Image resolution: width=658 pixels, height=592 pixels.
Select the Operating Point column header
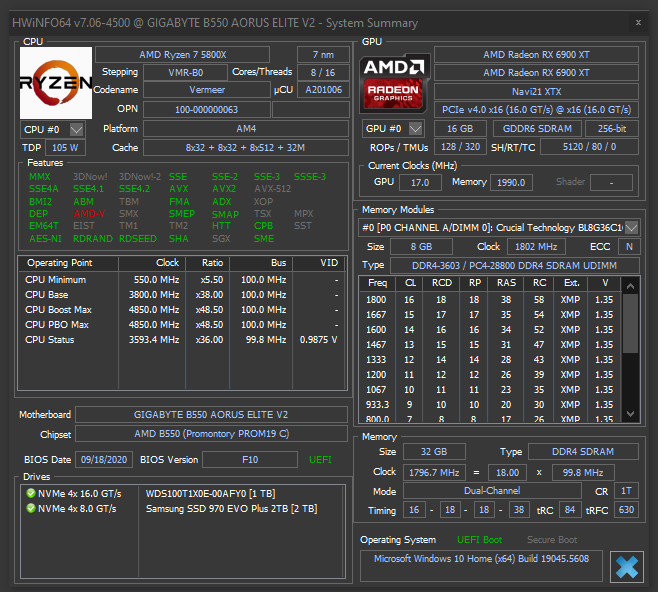[x=68, y=263]
